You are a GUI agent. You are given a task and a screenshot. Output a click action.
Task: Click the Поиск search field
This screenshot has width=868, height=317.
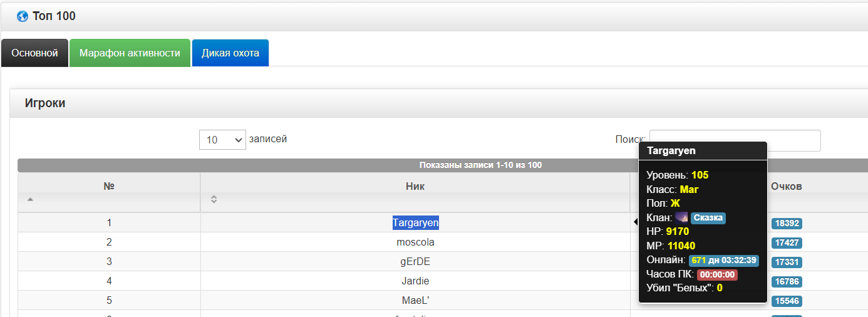(x=735, y=140)
